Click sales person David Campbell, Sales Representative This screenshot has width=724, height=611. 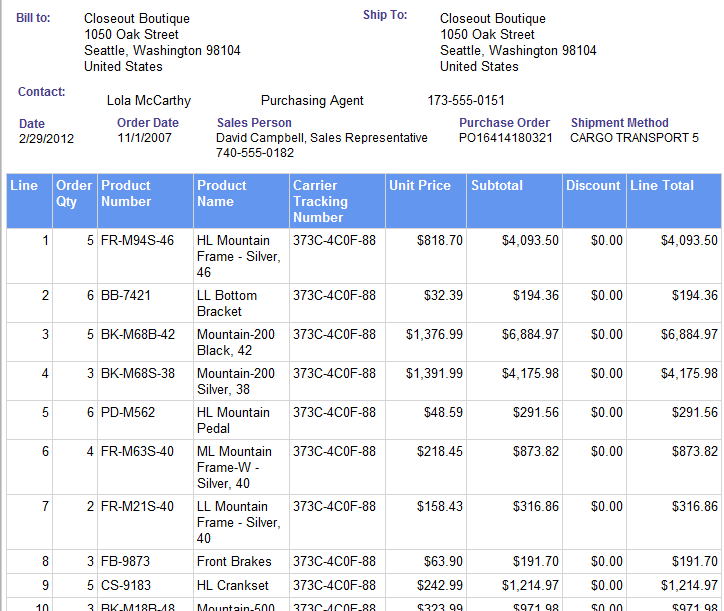point(322,138)
